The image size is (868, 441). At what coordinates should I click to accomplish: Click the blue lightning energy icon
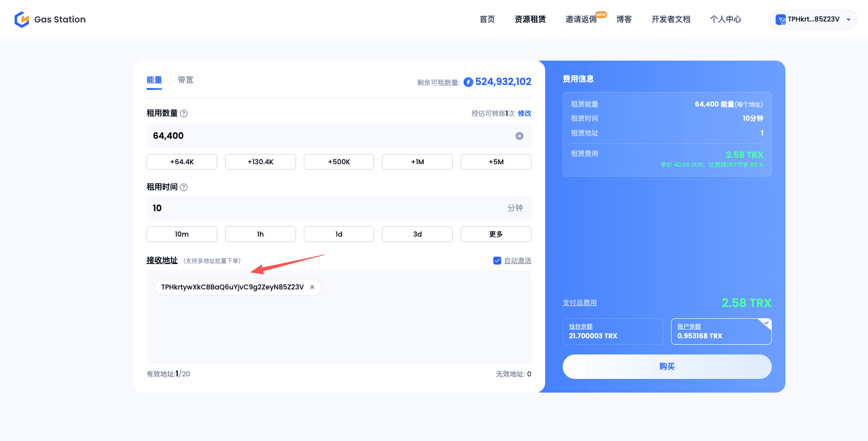[468, 82]
